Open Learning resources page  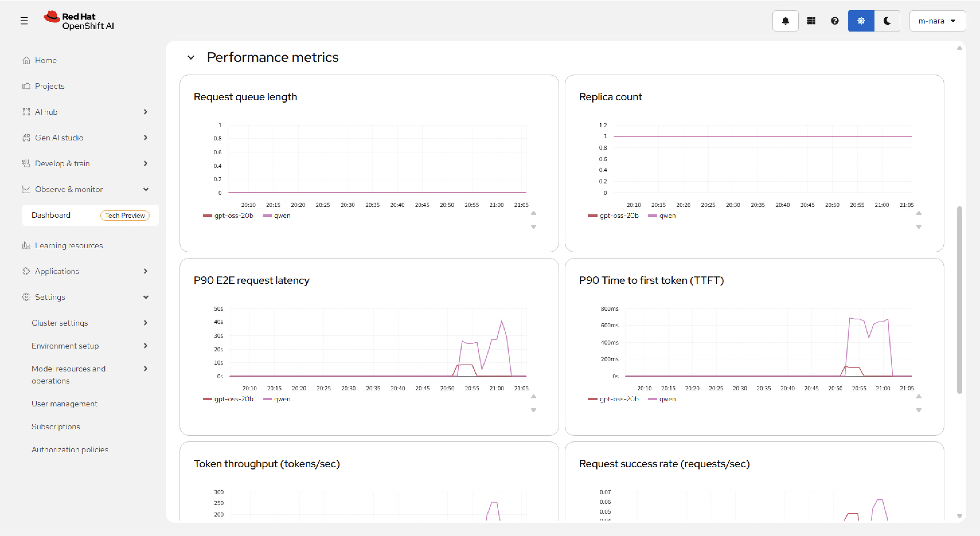point(69,245)
